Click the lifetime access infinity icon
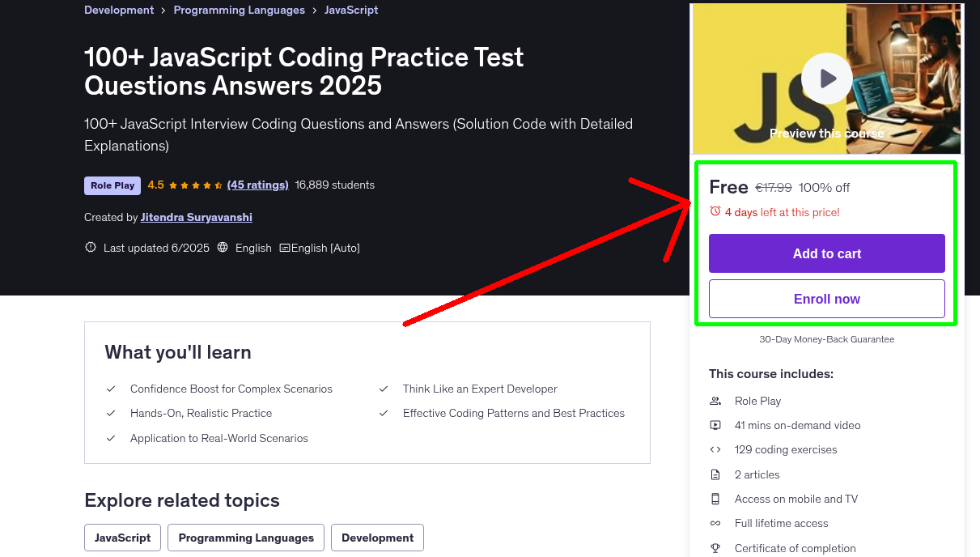 click(x=715, y=523)
